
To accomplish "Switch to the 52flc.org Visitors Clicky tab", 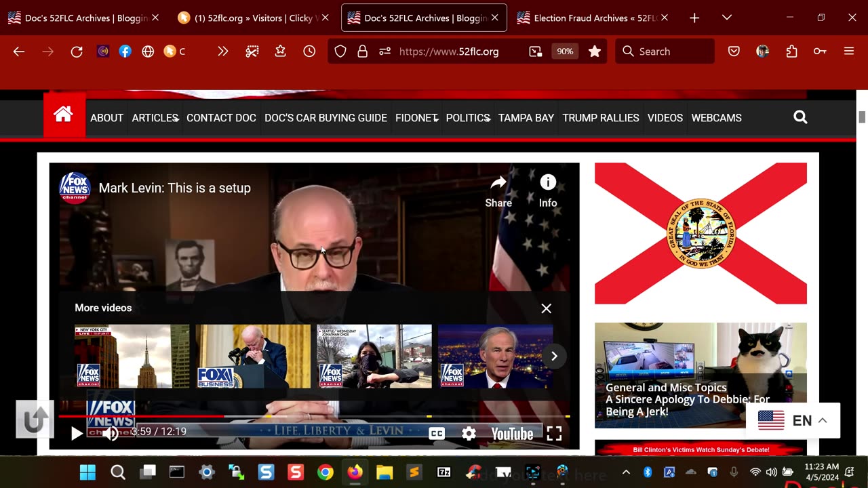I will click(254, 18).
